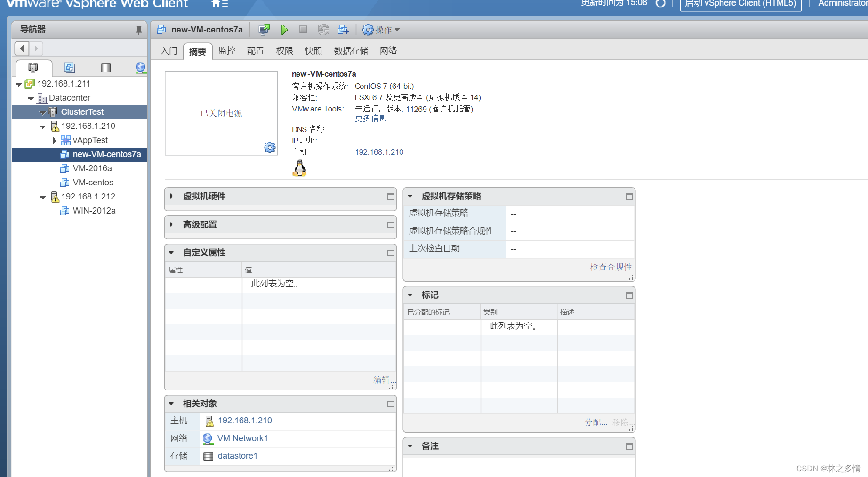The width and height of the screenshot is (868, 477).
Task: Collapse host 192.168.1.212 tree node
Action: [x=43, y=198]
